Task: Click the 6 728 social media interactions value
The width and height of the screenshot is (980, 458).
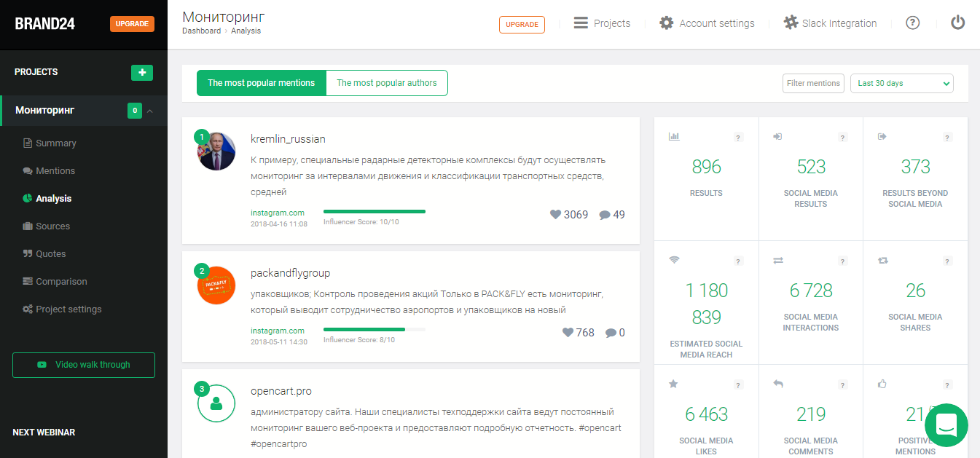Action: 811,291
